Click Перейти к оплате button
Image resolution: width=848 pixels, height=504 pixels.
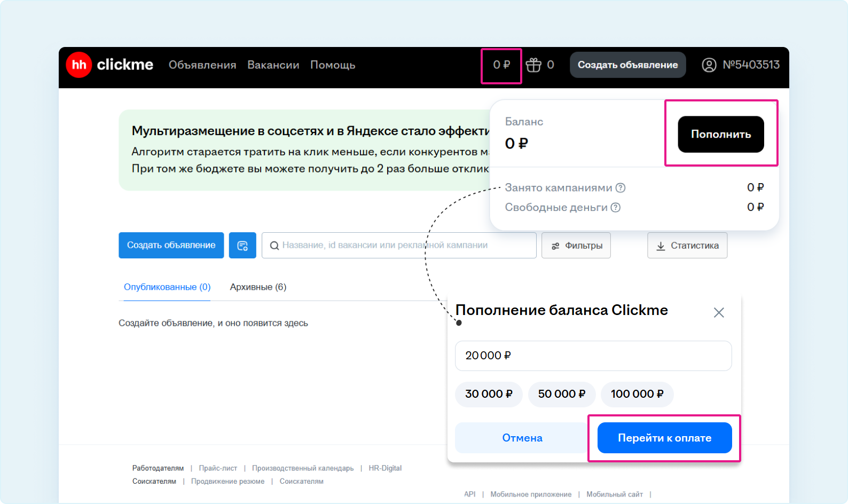(665, 438)
